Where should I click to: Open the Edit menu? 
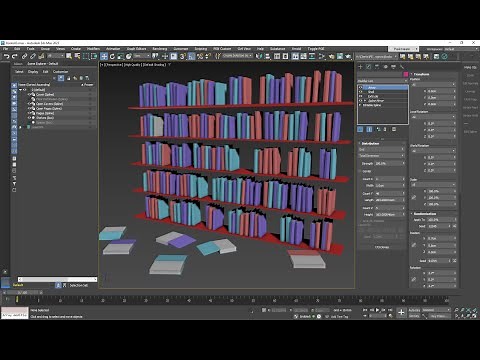point(17,49)
